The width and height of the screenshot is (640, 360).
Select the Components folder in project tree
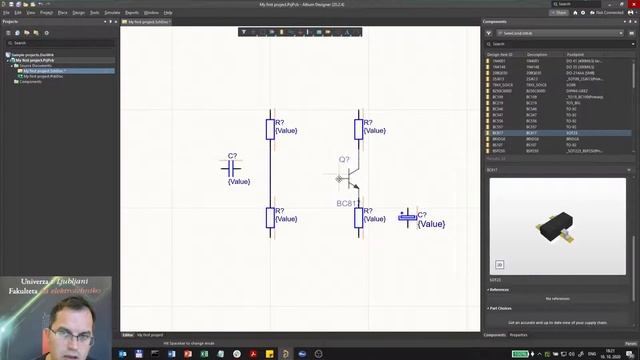tap(28, 82)
